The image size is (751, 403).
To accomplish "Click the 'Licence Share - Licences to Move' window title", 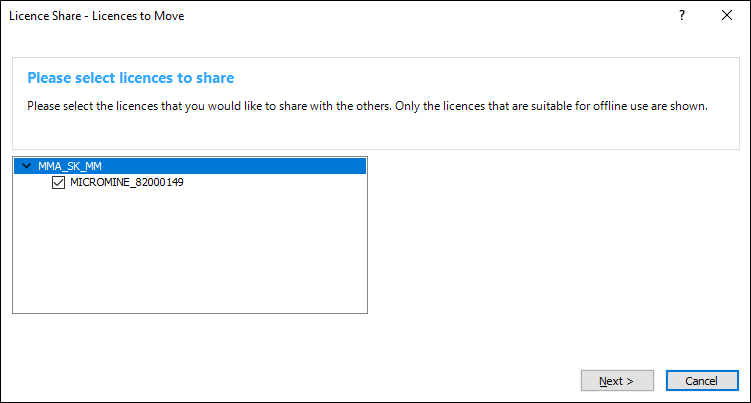I will click(x=96, y=16).
